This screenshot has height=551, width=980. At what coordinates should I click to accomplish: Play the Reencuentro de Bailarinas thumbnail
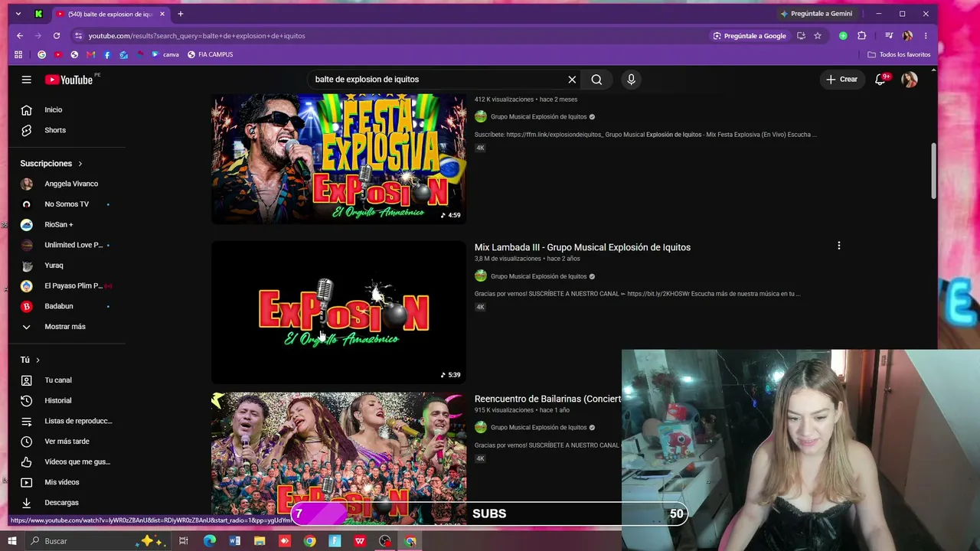pyautogui.click(x=338, y=458)
